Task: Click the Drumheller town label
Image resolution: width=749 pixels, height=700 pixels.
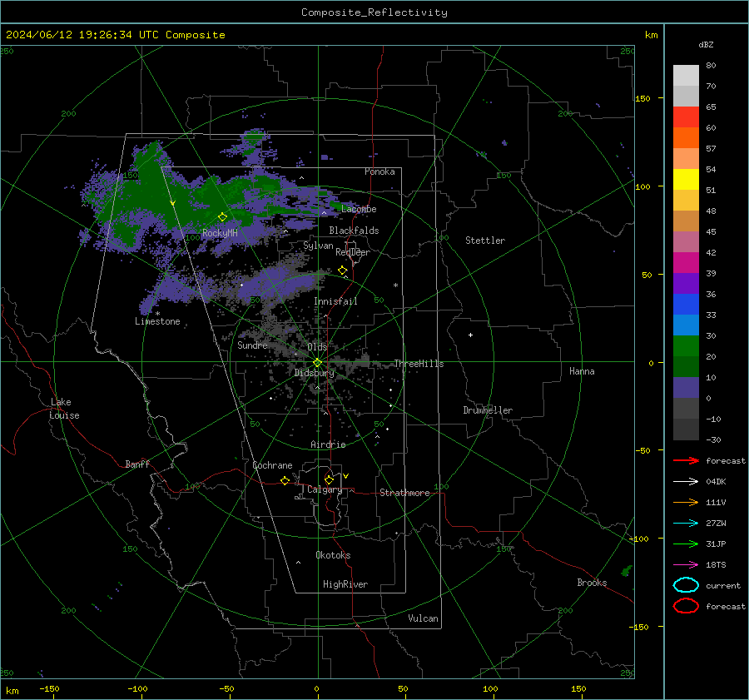Action: coord(488,410)
